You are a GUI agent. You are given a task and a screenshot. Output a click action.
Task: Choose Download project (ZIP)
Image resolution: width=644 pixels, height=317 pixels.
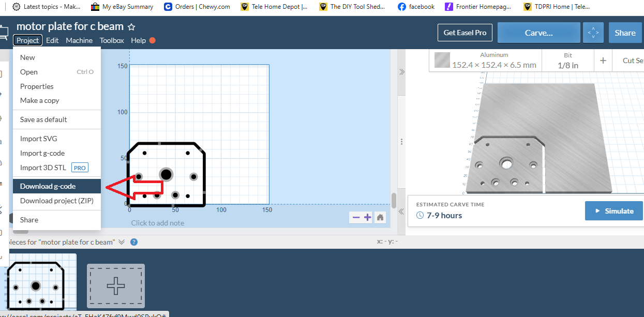57,201
